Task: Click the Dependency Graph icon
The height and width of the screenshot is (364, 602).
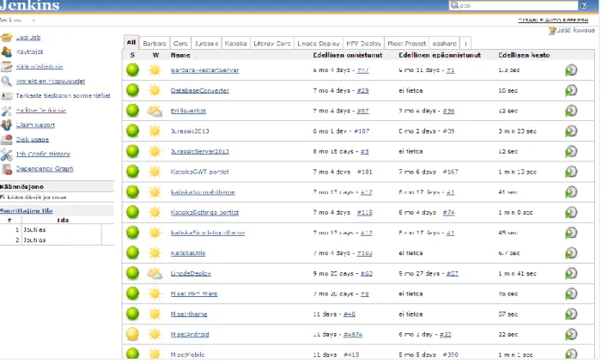Action: pos(7,168)
